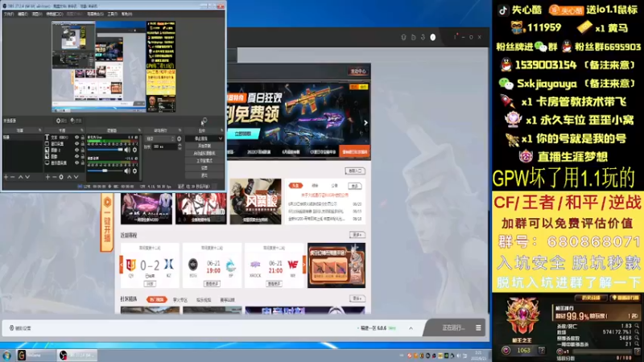644x362 pixels.
Task: Open the launcher hamburger menu beside 正在运行
Action: coord(478,328)
